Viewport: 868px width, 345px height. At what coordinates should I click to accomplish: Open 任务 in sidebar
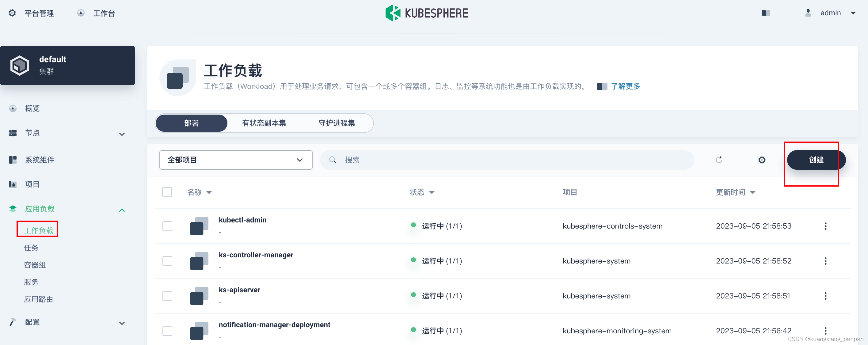(31, 248)
